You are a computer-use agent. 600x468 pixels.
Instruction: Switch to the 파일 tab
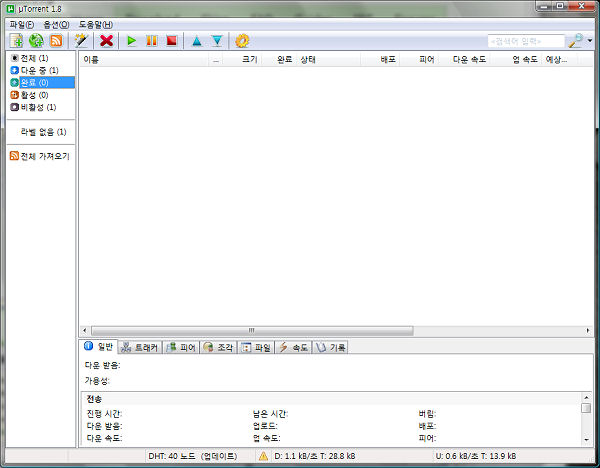click(x=256, y=347)
